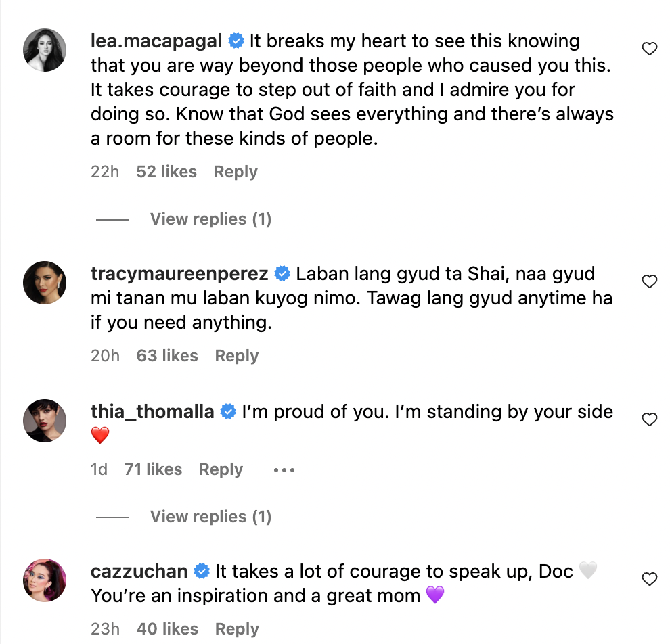Click cazzuchan's profile avatar
Screen dimensions: 670x644
click(x=45, y=580)
